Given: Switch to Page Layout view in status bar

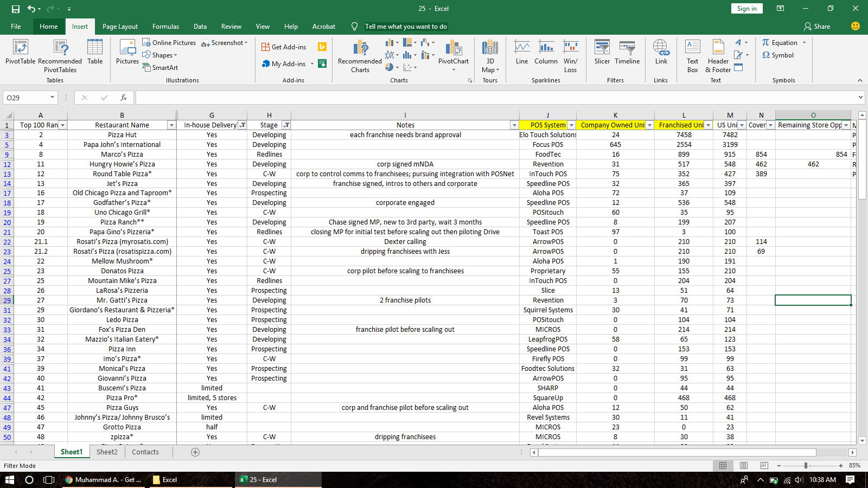Looking at the screenshot, I should click(743, 465).
